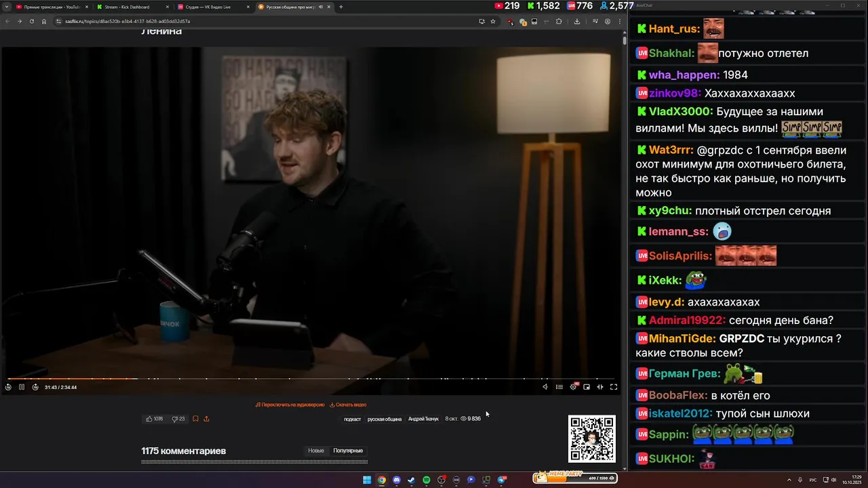Click the Meme Party 600/1500 widget

click(x=574, y=476)
